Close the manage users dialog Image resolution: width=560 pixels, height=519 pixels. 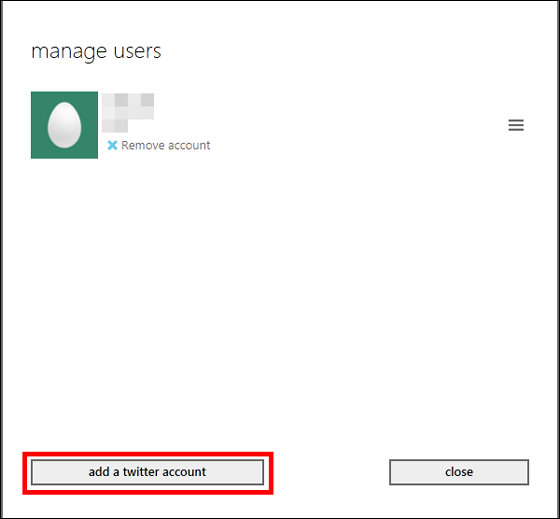pyautogui.click(x=459, y=472)
